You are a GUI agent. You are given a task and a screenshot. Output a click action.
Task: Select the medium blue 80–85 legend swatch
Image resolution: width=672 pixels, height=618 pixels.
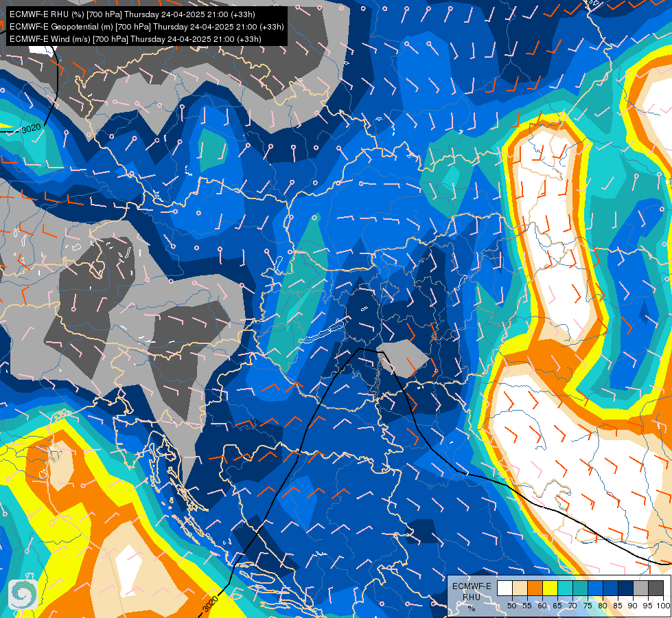click(610, 588)
